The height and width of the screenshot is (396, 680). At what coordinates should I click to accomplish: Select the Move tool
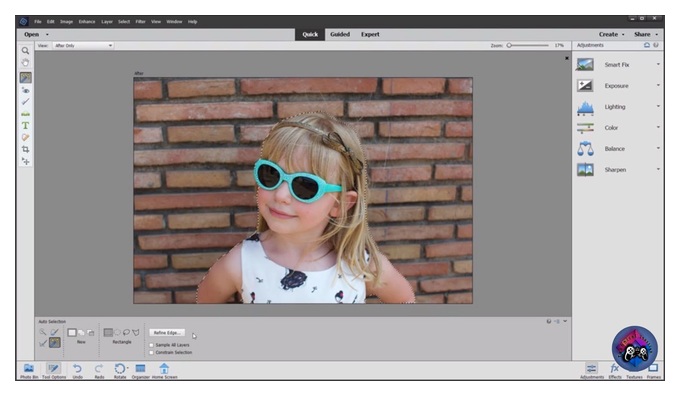[x=26, y=161]
